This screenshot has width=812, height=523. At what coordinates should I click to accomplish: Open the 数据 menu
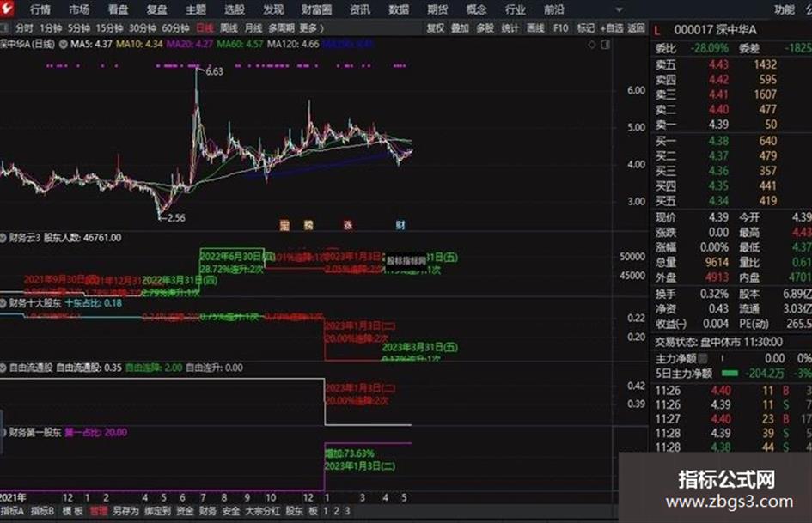tap(399, 9)
